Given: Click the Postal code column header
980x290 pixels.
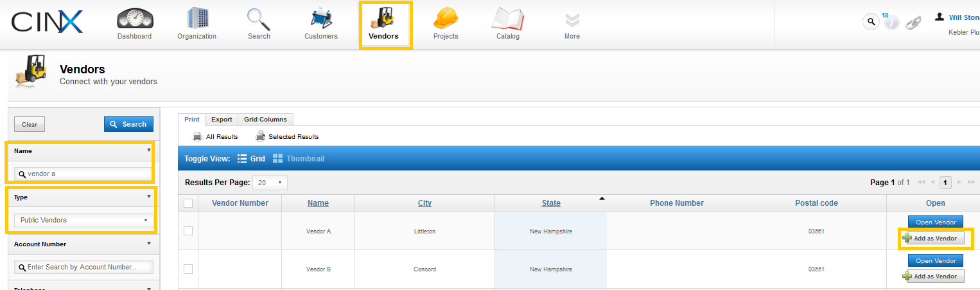Looking at the screenshot, I should (x=816, y=203).
